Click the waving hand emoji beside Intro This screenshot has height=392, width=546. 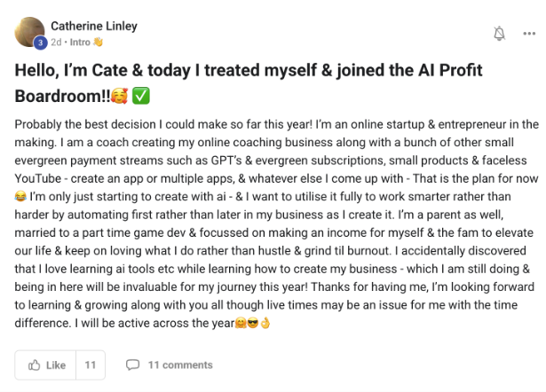point(99,41)
